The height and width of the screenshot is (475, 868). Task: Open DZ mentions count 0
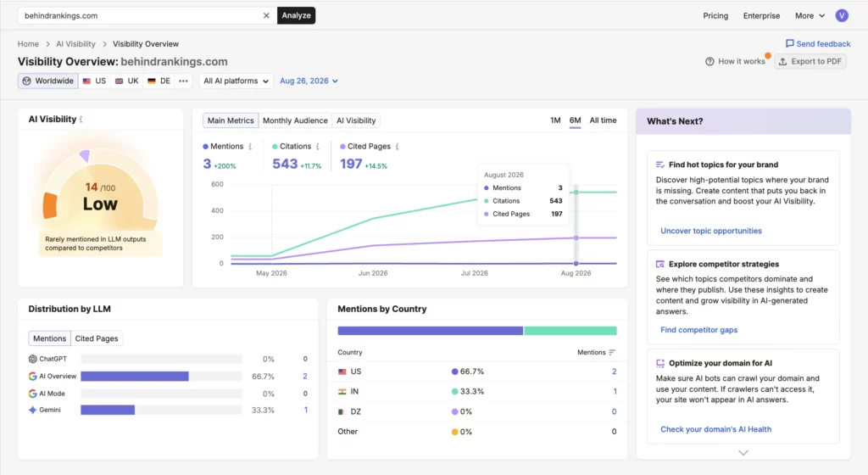pyautogui.click(x=614, y=411)
